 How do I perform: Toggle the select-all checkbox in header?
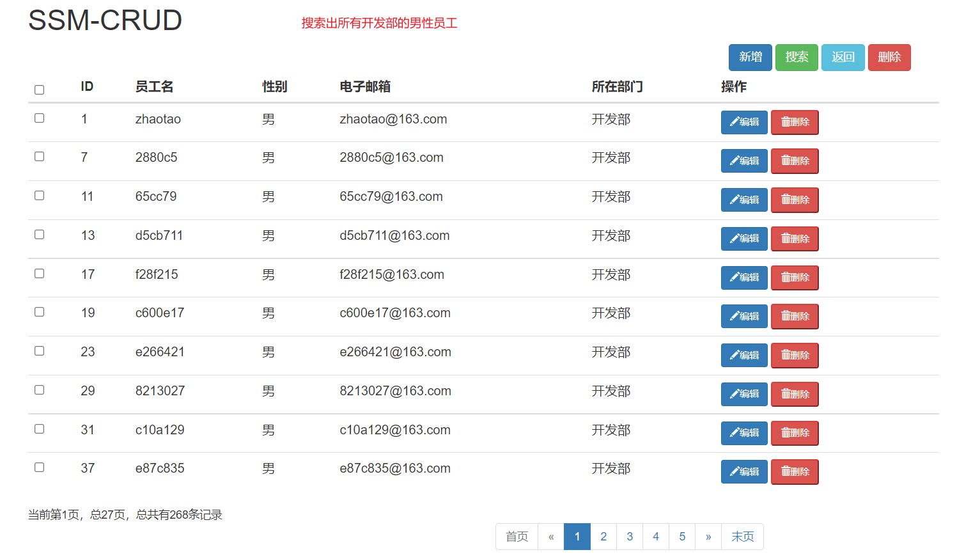click(39, 90)
